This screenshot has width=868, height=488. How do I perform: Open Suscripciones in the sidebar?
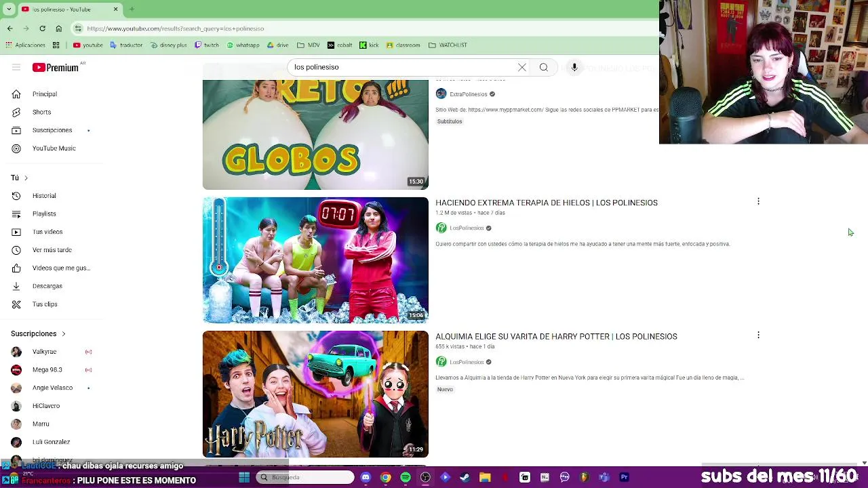point(51,130)
